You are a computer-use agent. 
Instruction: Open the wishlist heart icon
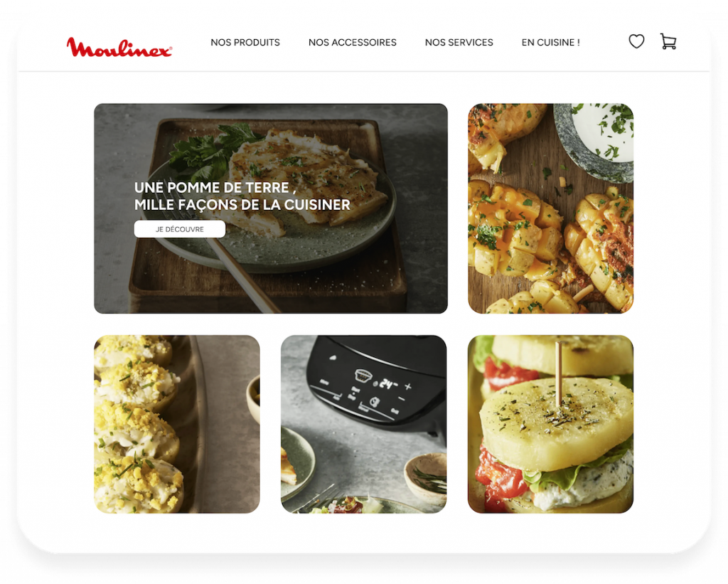[x=636, y=41]
